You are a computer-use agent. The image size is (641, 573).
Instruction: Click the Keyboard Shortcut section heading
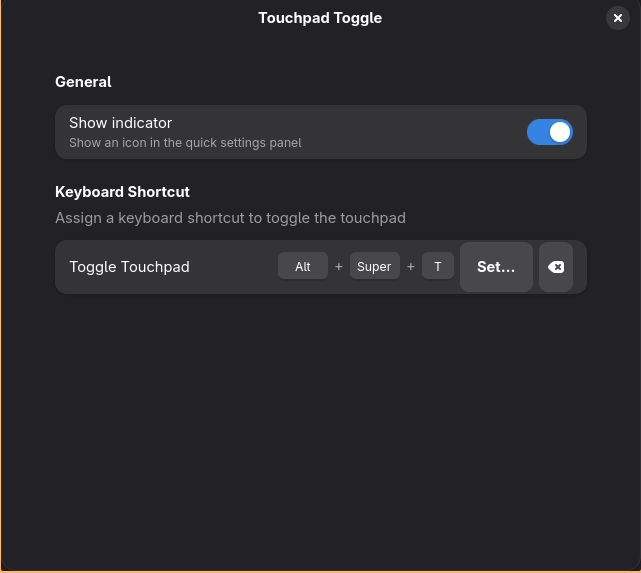[122, 192]
